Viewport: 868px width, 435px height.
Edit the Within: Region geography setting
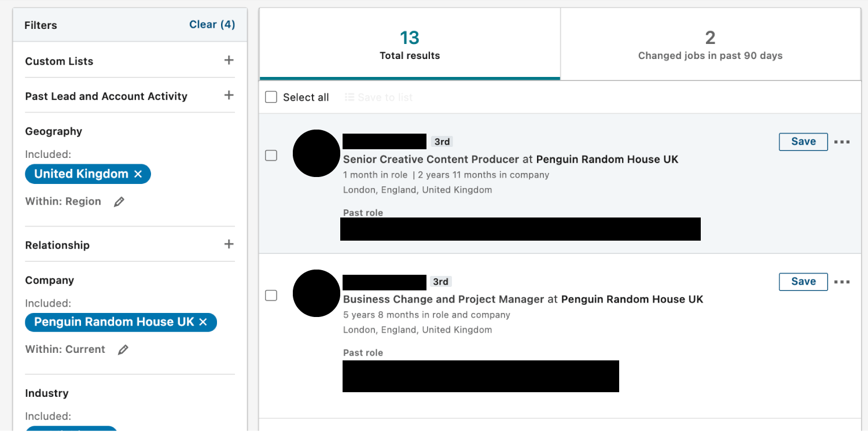119,202
